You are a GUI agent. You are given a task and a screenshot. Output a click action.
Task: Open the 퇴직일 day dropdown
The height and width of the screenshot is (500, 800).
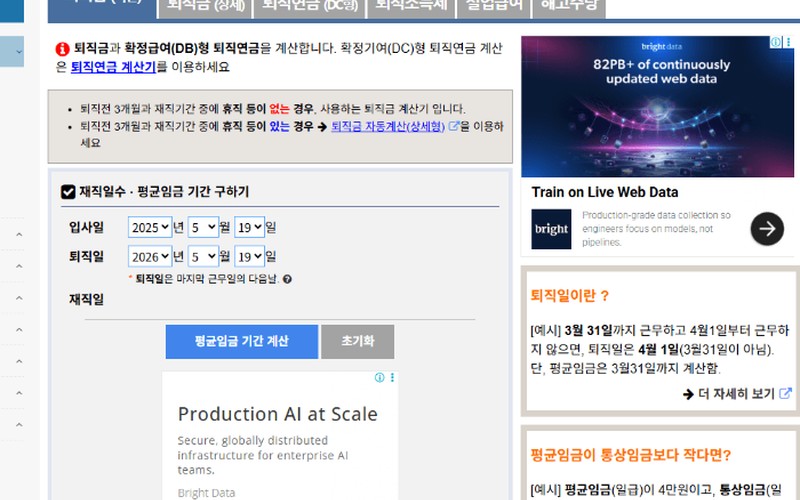point(249,257)
